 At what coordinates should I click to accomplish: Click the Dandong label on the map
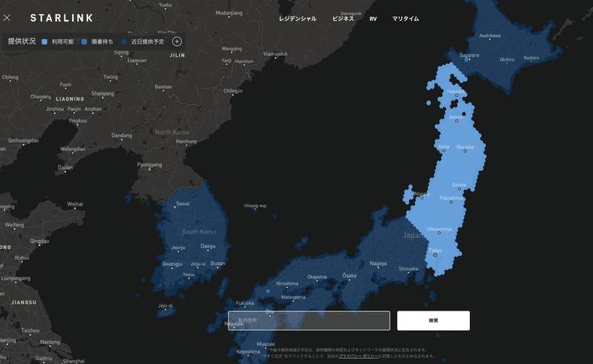click(x=122, y=135)
